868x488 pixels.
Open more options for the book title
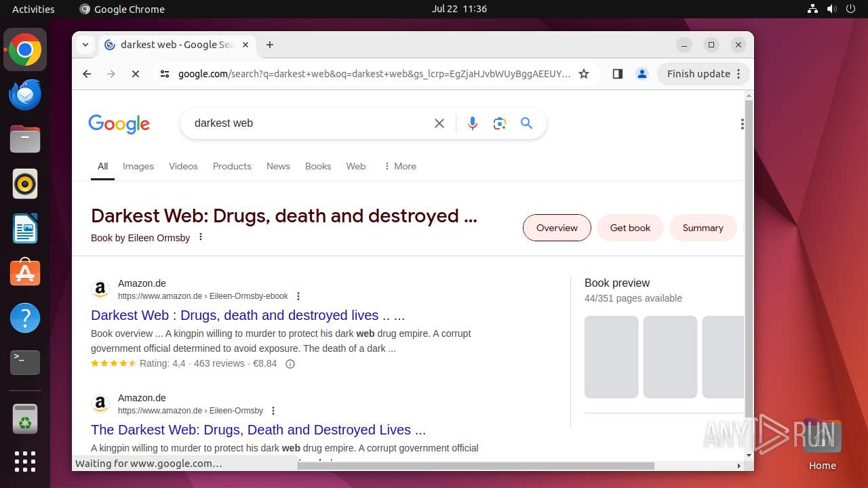point(200,237)
